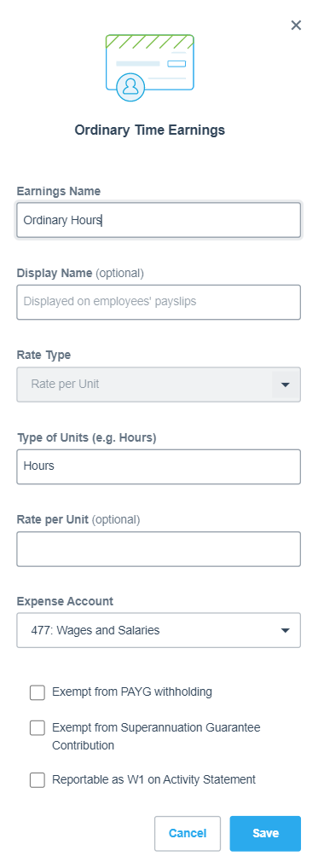Close the Ordinary Time Earnings dialog

point(296,25)
